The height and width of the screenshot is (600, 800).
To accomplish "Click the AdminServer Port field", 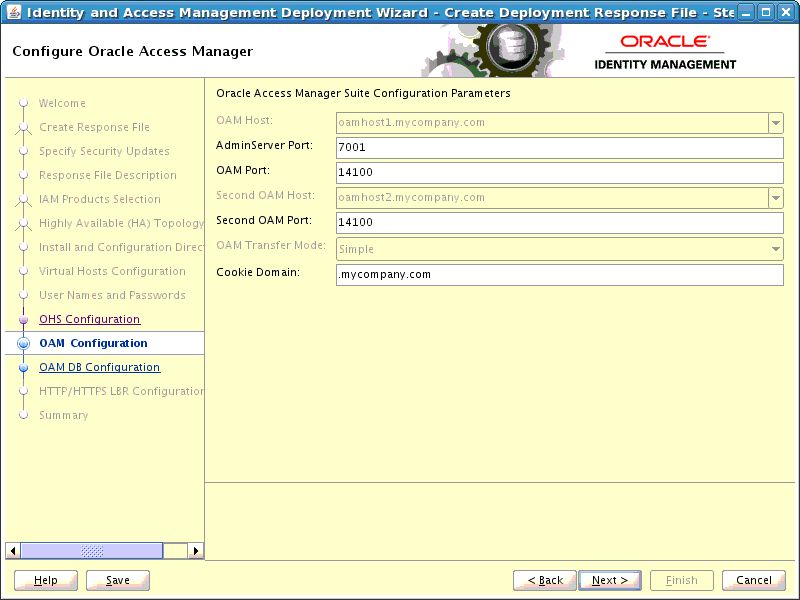I will [x=560, y=148].
